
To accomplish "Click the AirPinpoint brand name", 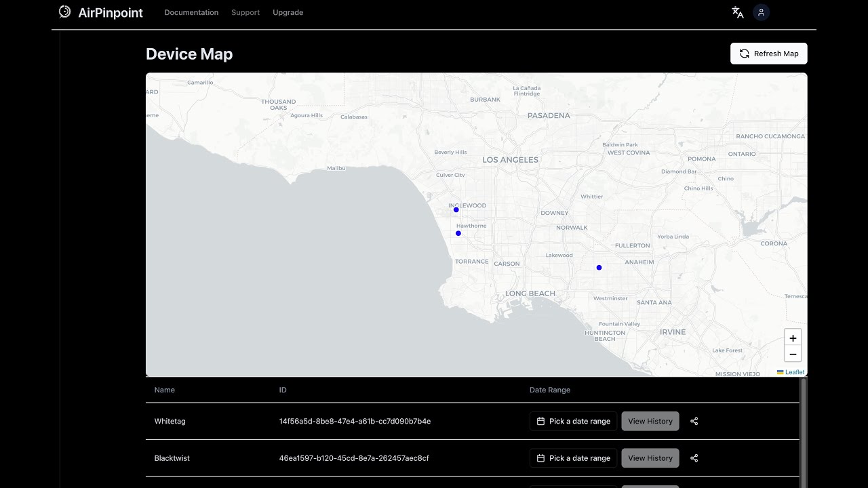I will pyautogui.click(x=111, y=12).
